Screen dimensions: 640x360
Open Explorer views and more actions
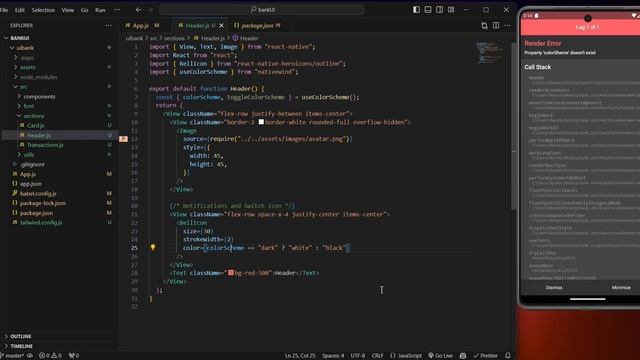point(109,25)
